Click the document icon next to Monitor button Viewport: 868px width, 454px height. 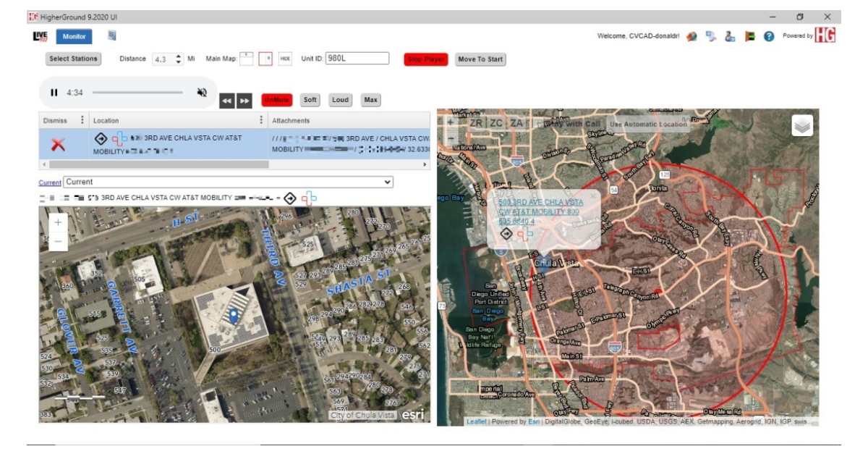pyautogui.click(x=112, y=34)
